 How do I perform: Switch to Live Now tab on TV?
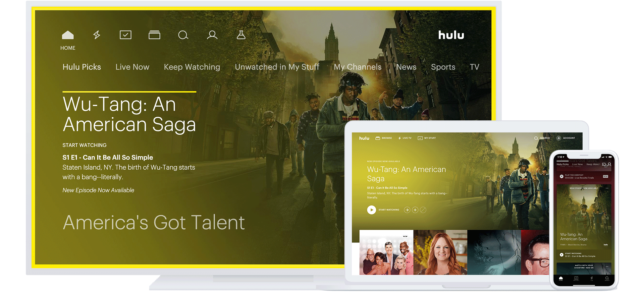pos(132,67)
